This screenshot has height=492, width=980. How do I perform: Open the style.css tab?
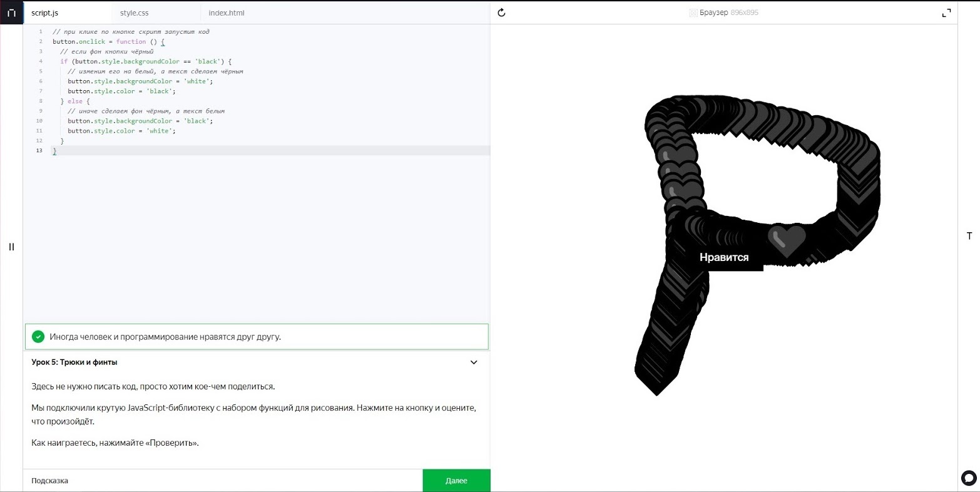click(x=135, y=13)
